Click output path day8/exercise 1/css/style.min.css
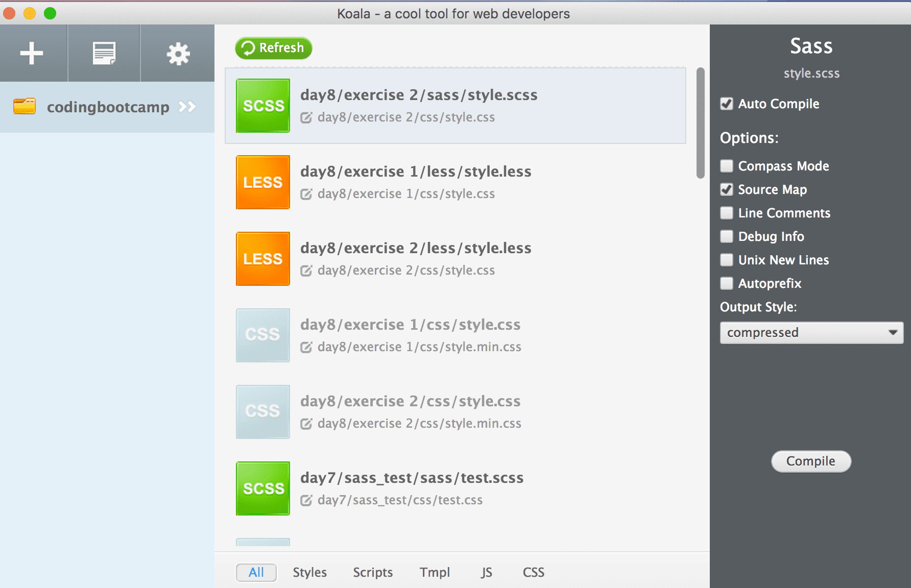The height and width of the screenshot is (588, 911). [419, 347]
